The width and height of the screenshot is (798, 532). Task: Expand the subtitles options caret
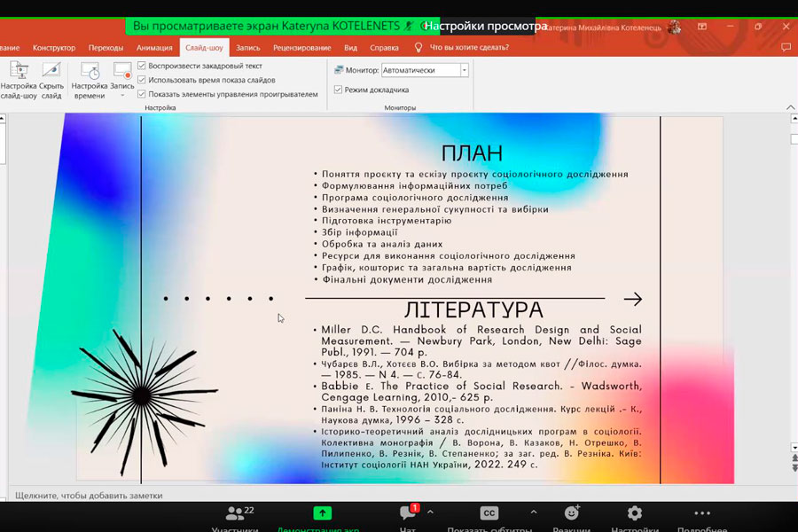coord(534,512)
